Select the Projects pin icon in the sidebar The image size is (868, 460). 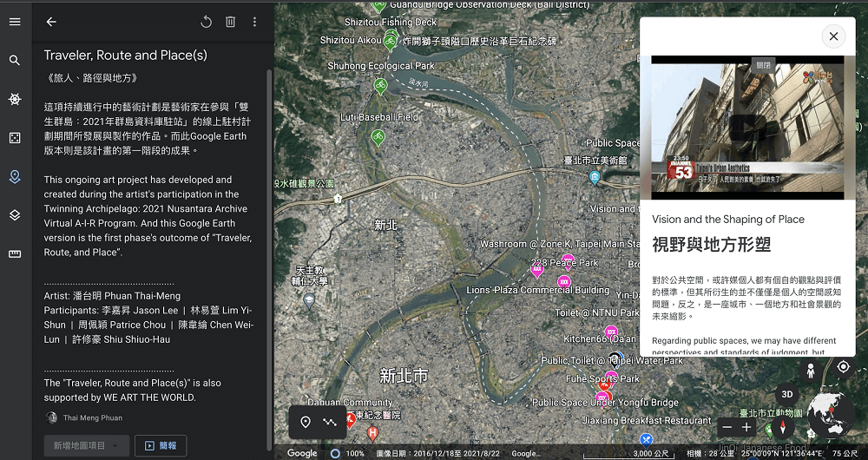(15, 176)
